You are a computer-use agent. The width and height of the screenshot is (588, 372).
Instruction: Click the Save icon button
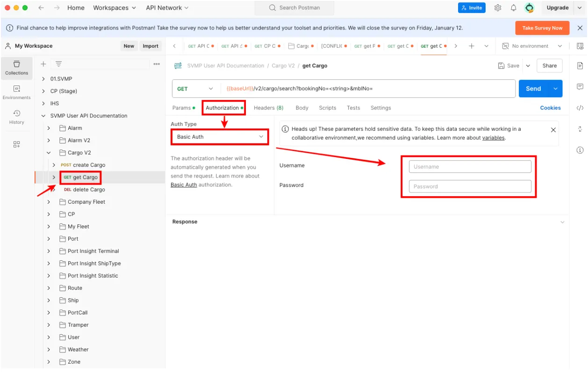509,66
